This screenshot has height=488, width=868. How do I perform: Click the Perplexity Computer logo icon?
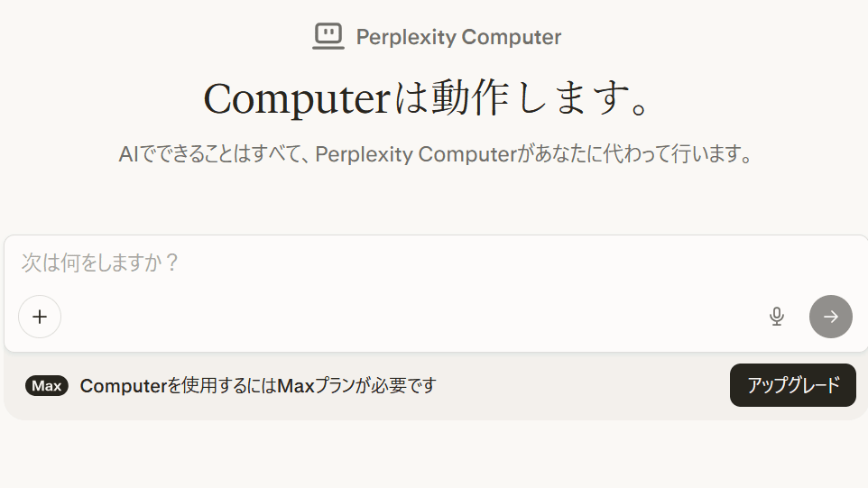click(328, 36)
